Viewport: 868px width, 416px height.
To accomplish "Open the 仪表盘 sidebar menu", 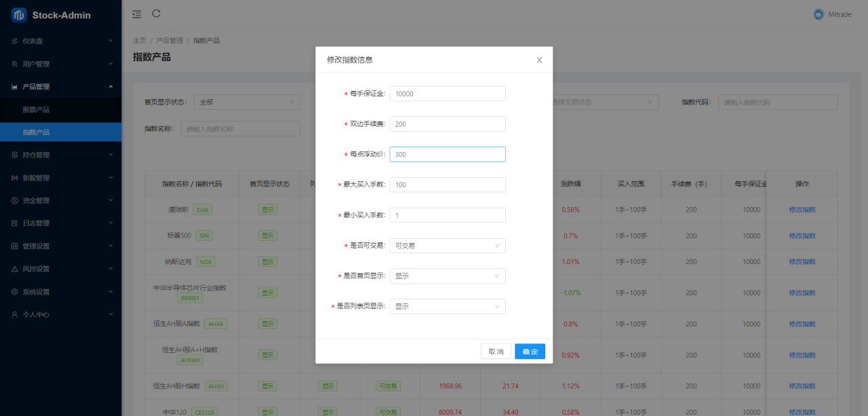I will click(x=60, y=41).
